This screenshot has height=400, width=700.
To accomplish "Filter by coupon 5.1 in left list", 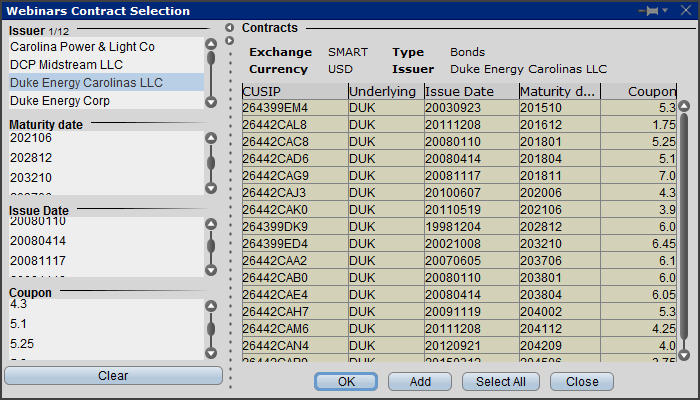I will 106,324.
